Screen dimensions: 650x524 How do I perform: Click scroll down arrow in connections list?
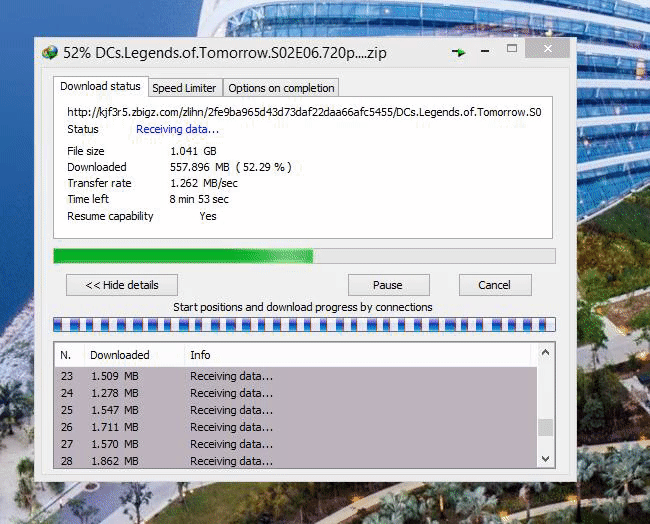pos(546,459)
